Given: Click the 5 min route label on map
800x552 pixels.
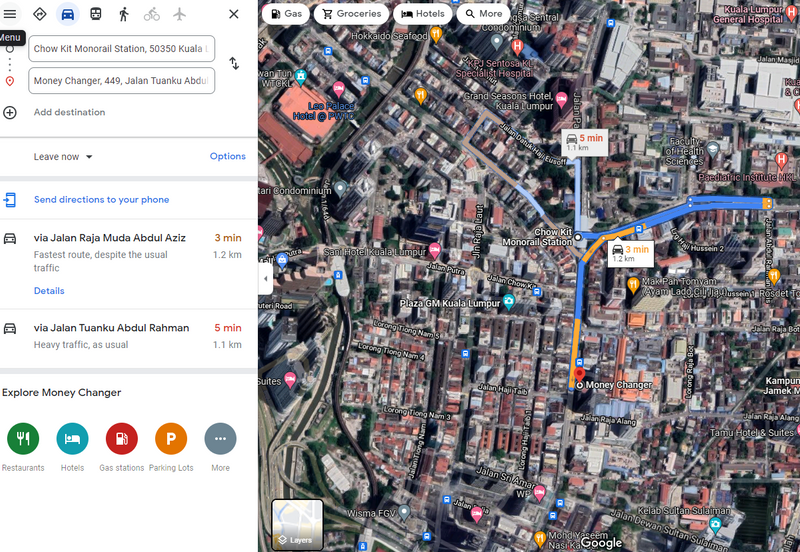Looking at the screenshot, I should [585, 142].
